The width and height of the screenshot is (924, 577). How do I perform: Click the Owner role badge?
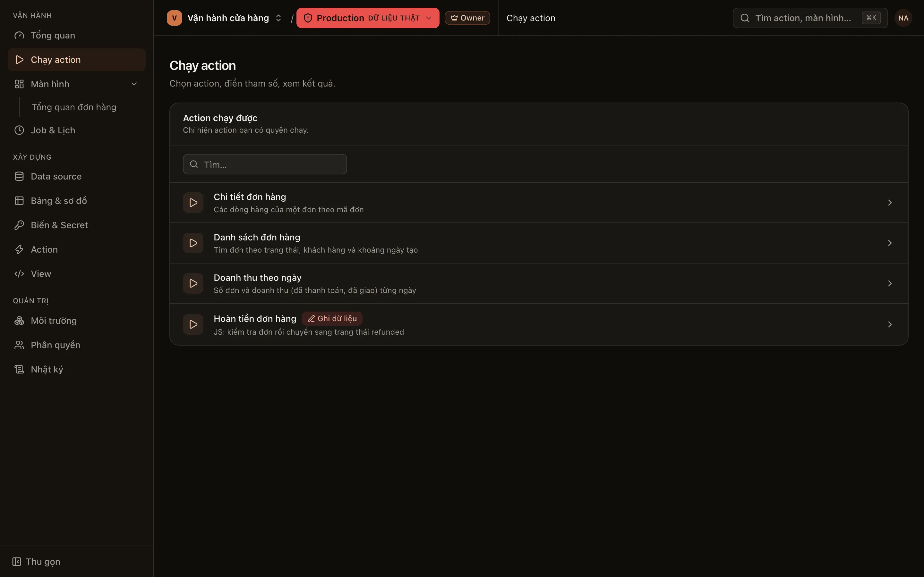467,18
